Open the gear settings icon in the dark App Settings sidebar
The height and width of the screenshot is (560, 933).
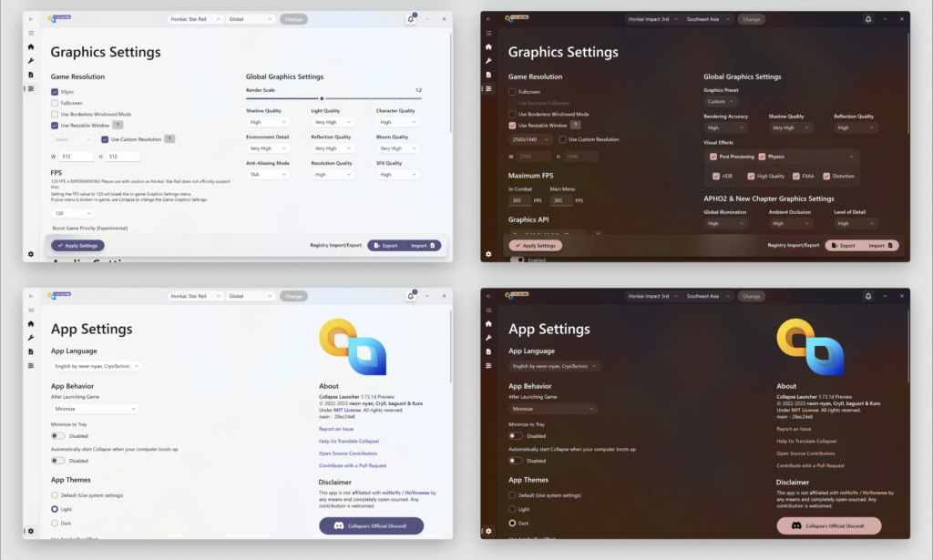488,531
